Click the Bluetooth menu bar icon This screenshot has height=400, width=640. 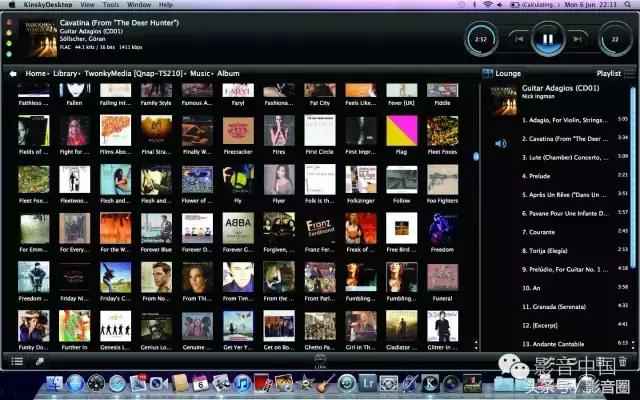click(x=474, y=5)
